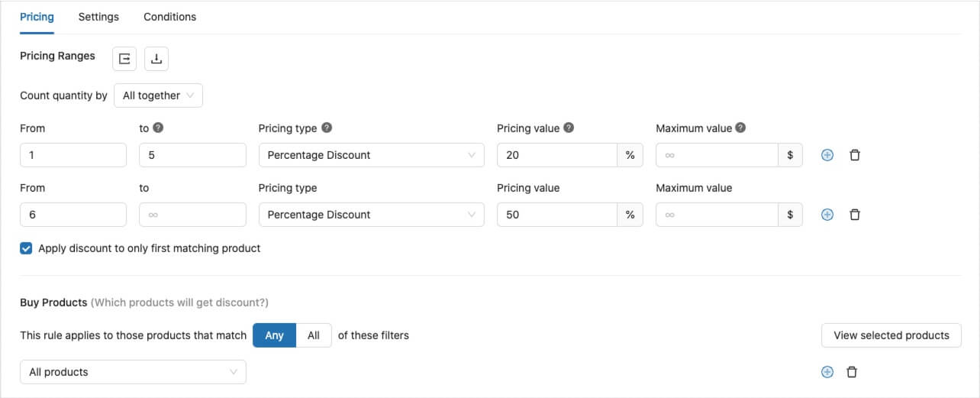The height and width of the screenshot is (398, 980).
Task: Open the Count quantity by dropdown
Action: pyautogui.click(x=158, y=95)
